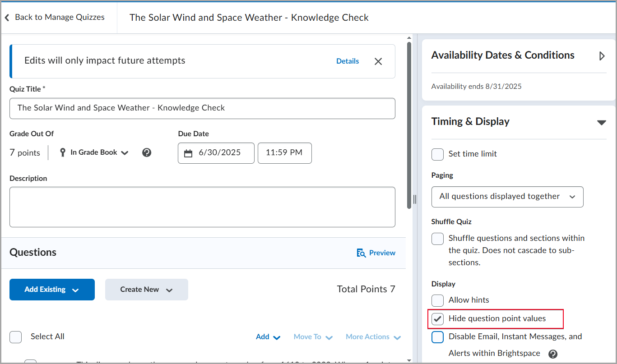This screenshot has width=617, height=364.
Task: Open the Paging dropdown showing all questions together
Action: tap(507, 197)
